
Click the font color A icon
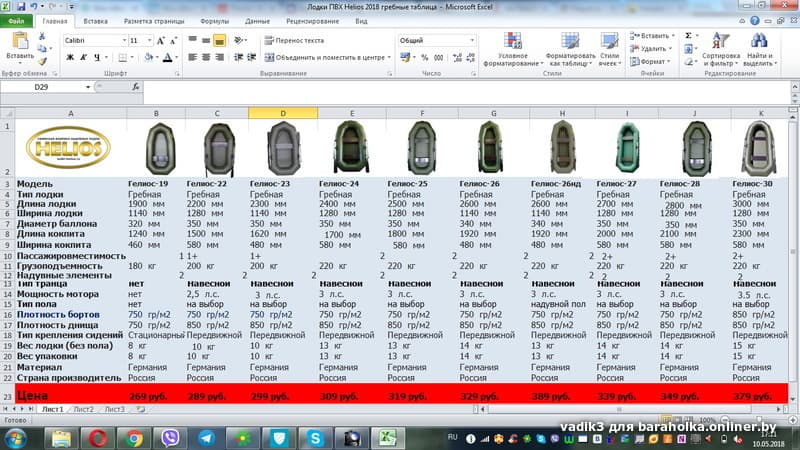click(167, 57)
